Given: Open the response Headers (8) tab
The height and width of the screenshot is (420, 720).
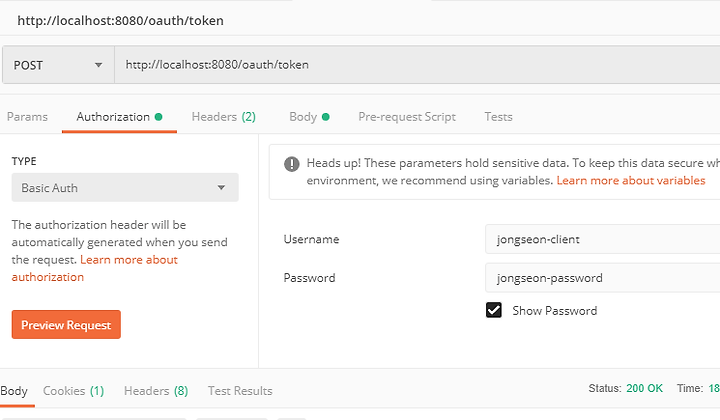Looking at the screenshot, I should 156,391.
